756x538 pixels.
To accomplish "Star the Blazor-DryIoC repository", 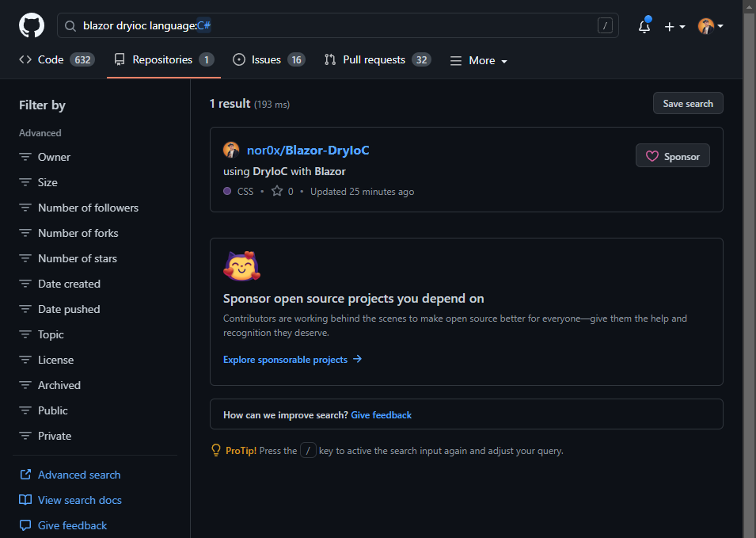I will pyautogui.click(x=277, y=192).
